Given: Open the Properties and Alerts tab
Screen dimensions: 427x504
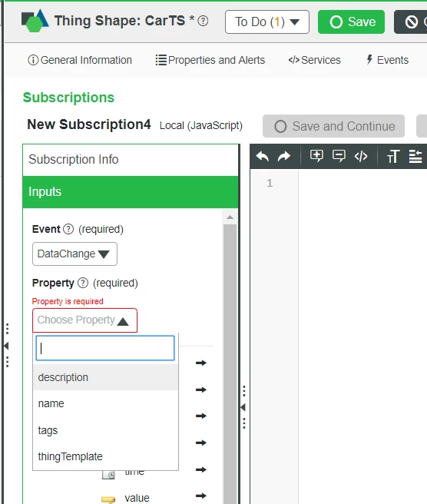Looking at the screenshot, I should (x=210, y=60).
